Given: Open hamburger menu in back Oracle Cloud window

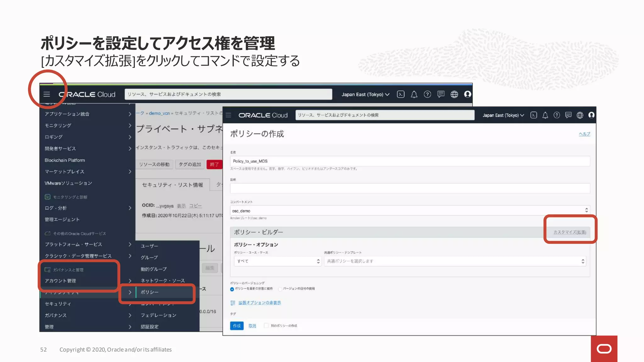Looking at the screenshot, I should pos(47,94).
